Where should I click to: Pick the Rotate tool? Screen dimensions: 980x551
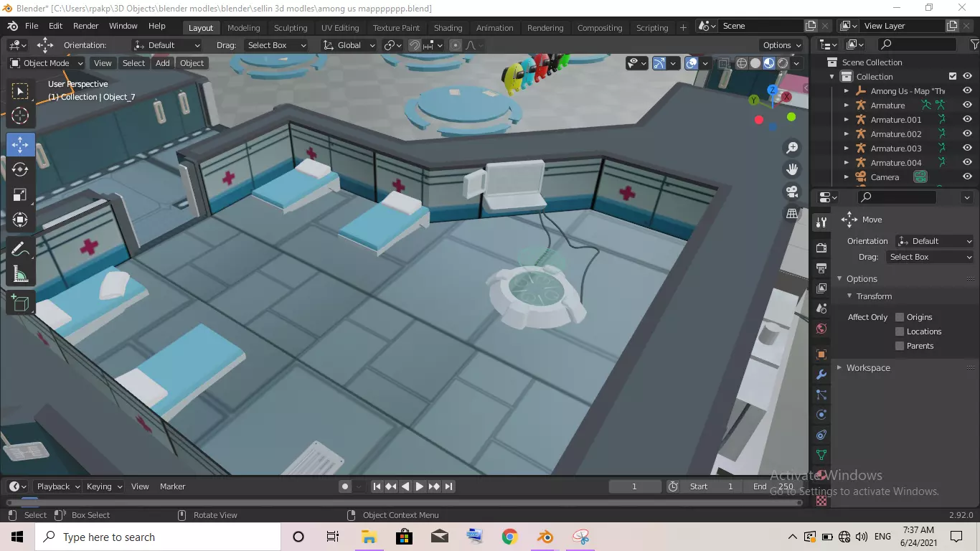pyautogui.click(x=20, y=169)
